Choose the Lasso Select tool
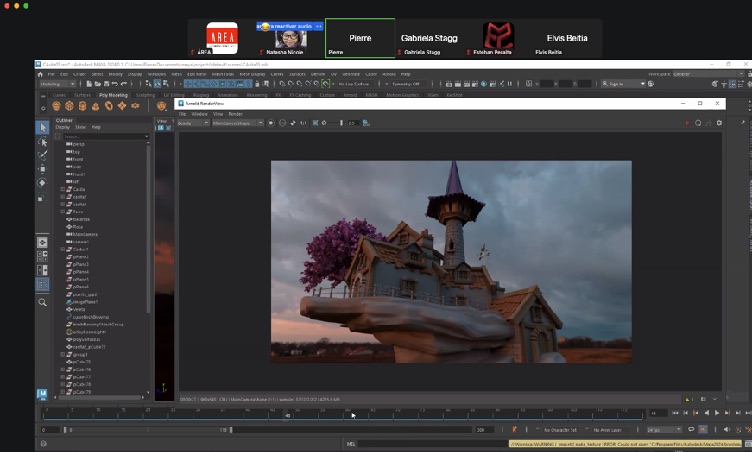752x452 pixels. tap(43, 142)
